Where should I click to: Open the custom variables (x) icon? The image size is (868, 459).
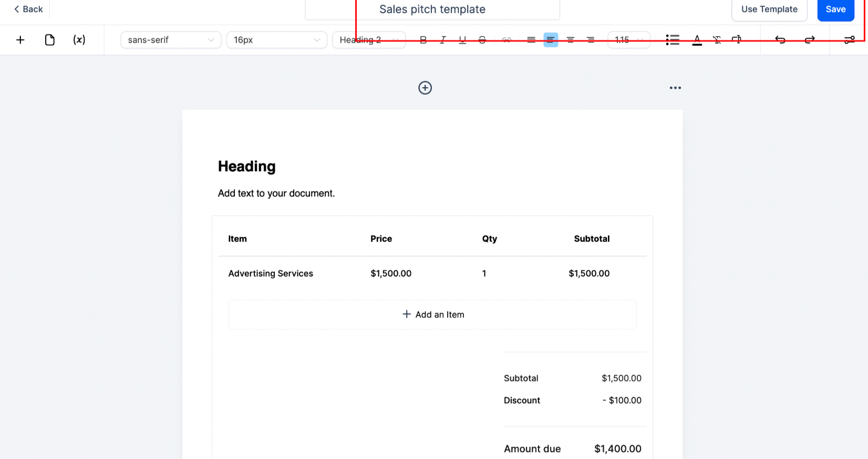point(79,40)
